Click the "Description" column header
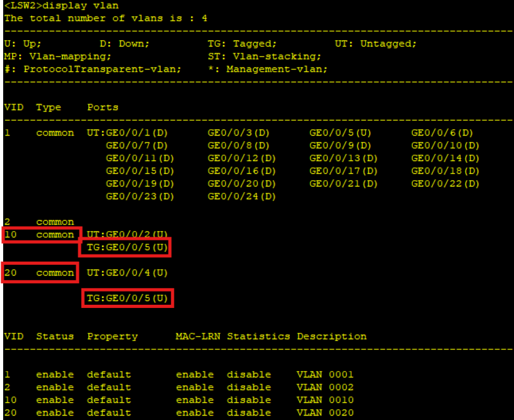The height and width of the screenshot is (420, 514). [331, 337]
